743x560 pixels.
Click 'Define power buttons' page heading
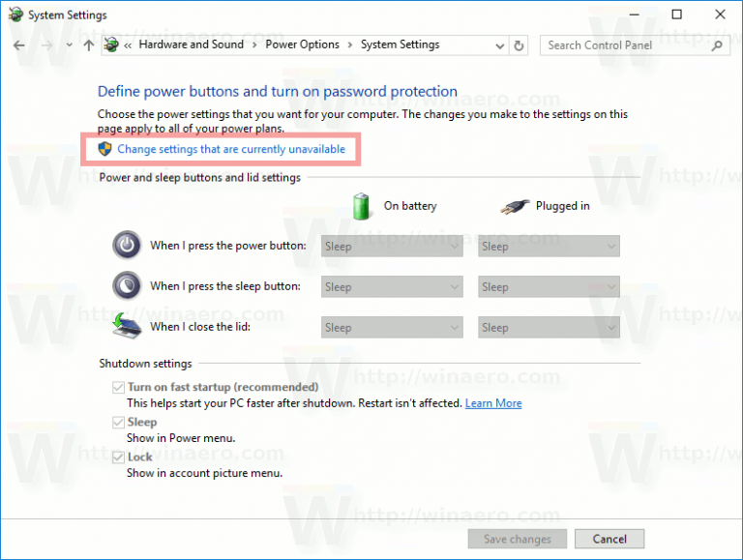coord(278,91)
